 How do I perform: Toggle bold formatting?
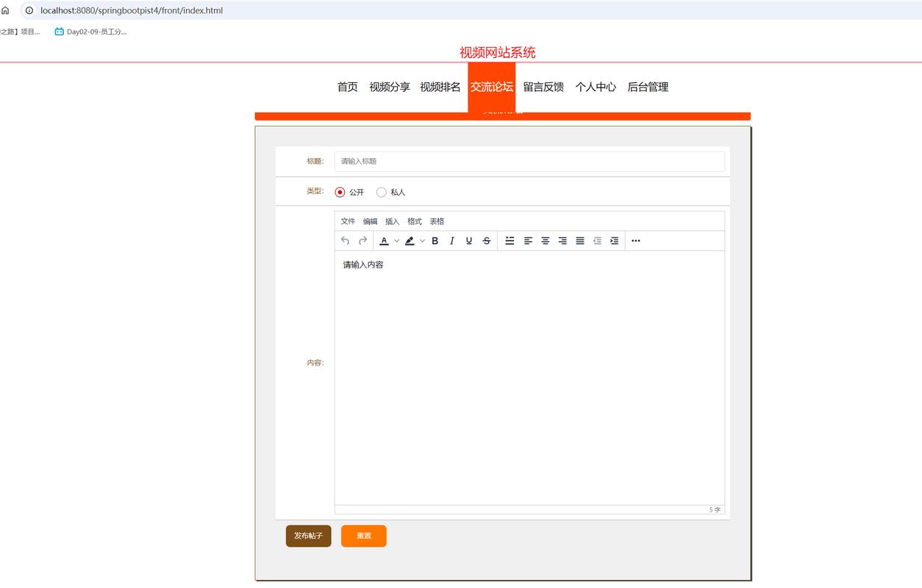(435, 241)
